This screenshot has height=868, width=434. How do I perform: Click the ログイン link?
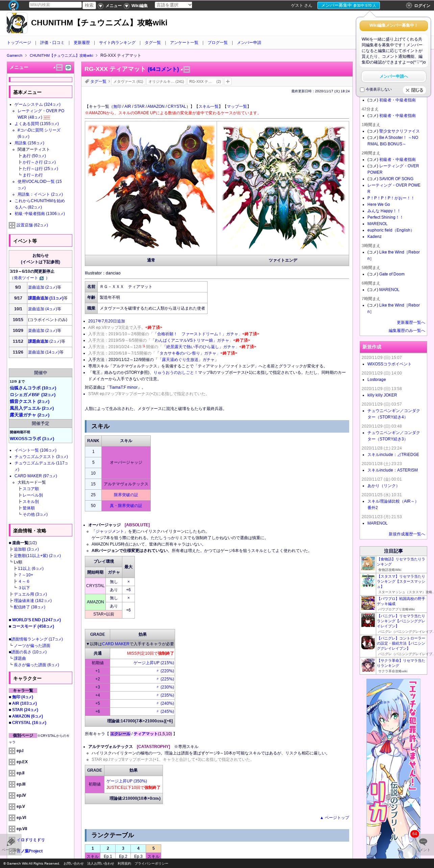tap(422, 6)
